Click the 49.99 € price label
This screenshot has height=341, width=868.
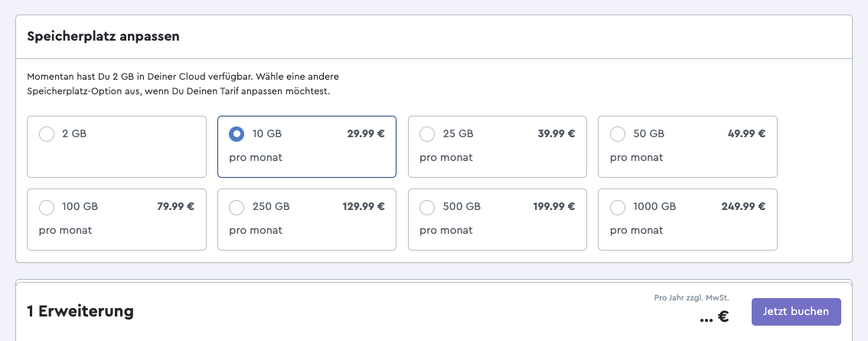coord(747,133)
